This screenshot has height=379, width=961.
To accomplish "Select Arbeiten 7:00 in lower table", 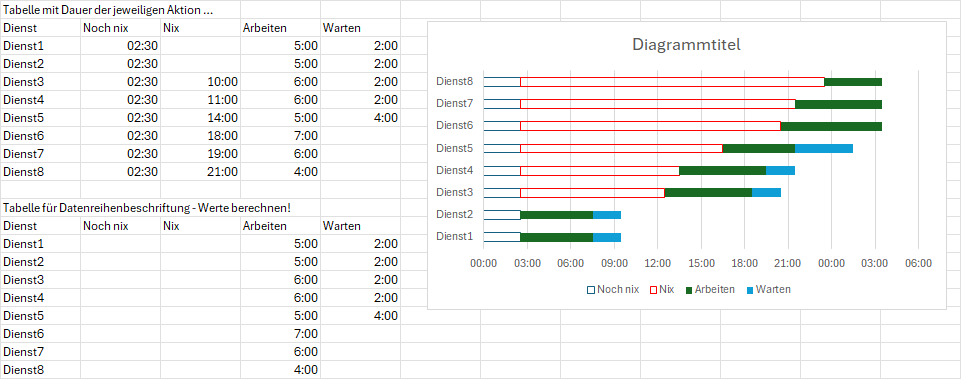I will pyautogui.click(x=280, y=334).
